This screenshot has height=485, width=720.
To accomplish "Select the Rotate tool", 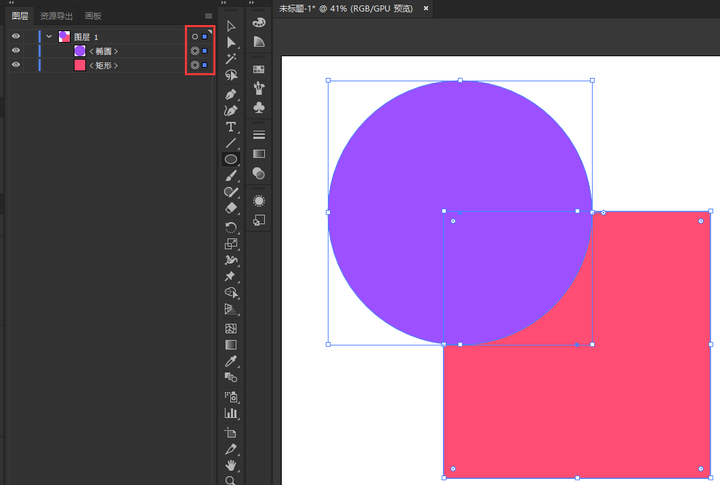I will click(x=231, y=227).
